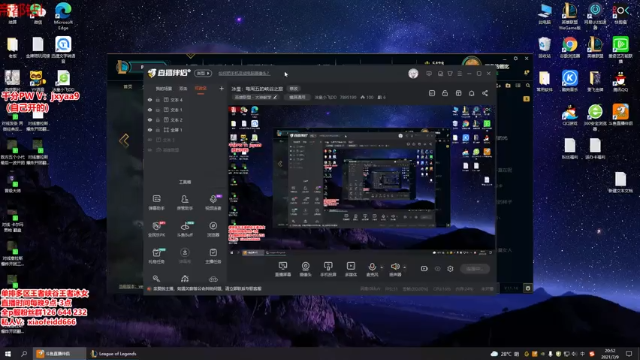
Task: Open Google Chrome desktop shortcut
Action: pyautogui.click(x=570, y=47)
